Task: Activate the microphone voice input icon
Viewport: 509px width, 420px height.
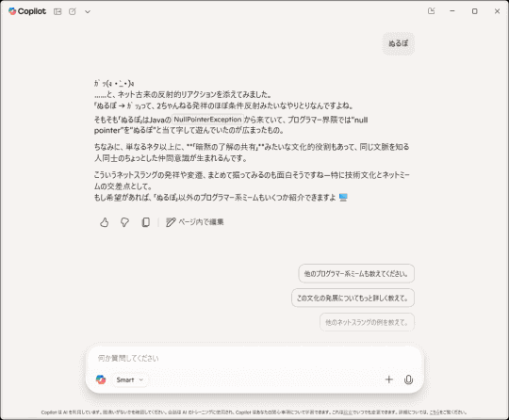Action: [x=408, y=380]
